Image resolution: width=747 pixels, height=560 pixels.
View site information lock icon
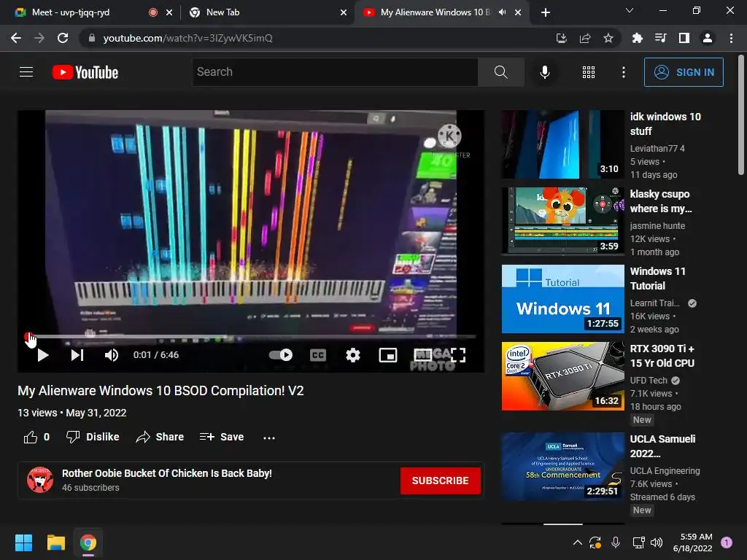tap(91, 38)
